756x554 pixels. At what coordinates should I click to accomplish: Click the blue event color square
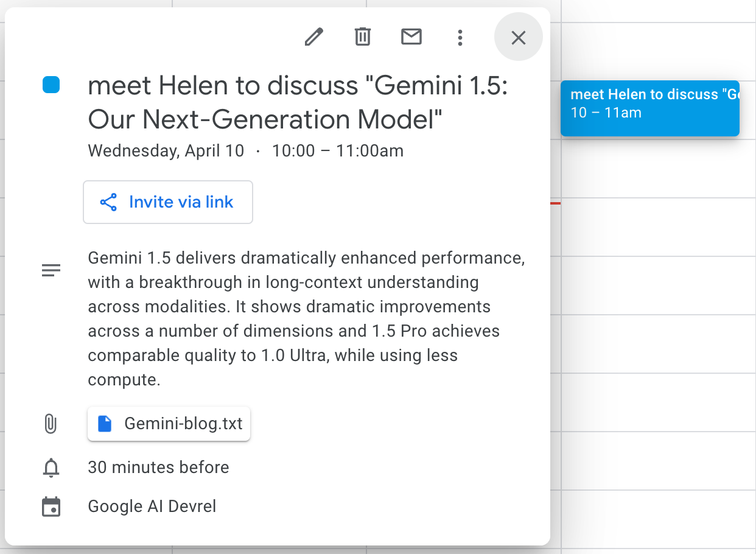click(x=51, y=85)
